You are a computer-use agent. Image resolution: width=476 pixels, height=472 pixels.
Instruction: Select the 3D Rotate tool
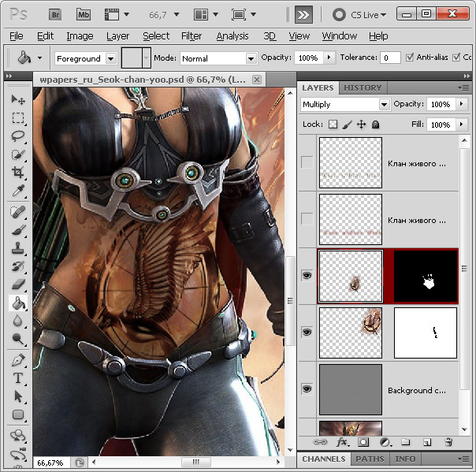[x=18, y=436]
